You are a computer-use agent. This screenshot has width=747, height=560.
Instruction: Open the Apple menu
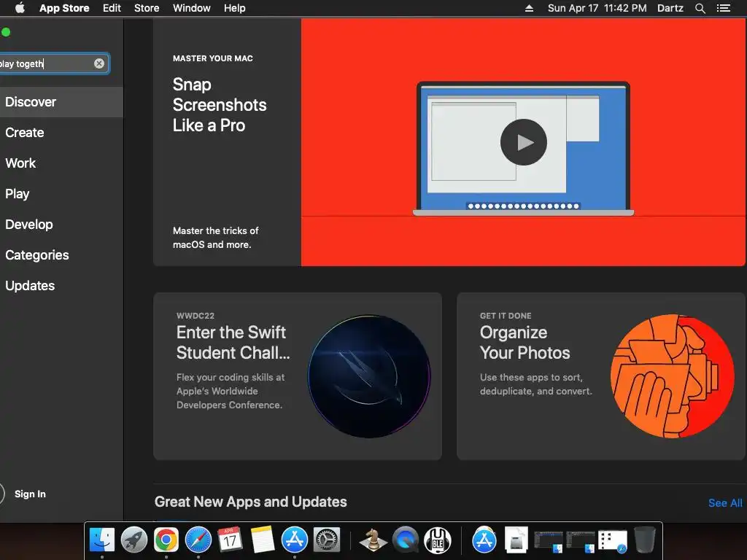pyautogui.click(x=20, y=8)
